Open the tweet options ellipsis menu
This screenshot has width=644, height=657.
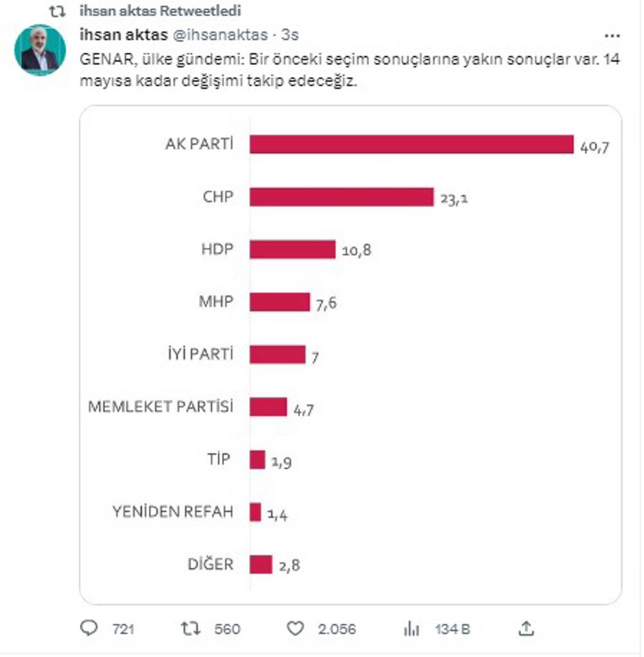pos(612,35)
